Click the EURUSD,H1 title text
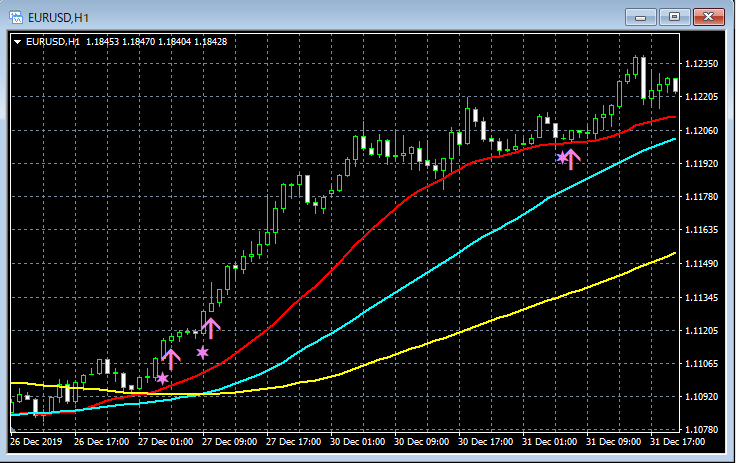 [58, 18]
